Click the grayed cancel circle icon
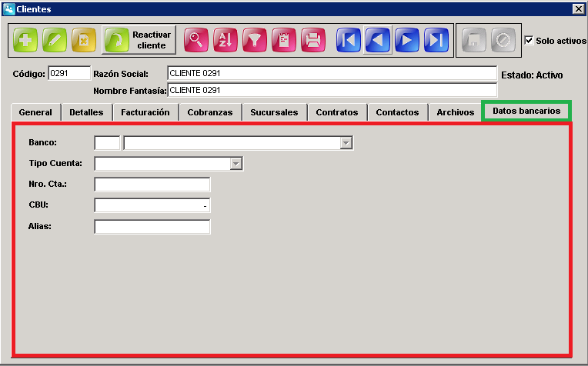The image size is (588, 366). [x=503, y=40]
